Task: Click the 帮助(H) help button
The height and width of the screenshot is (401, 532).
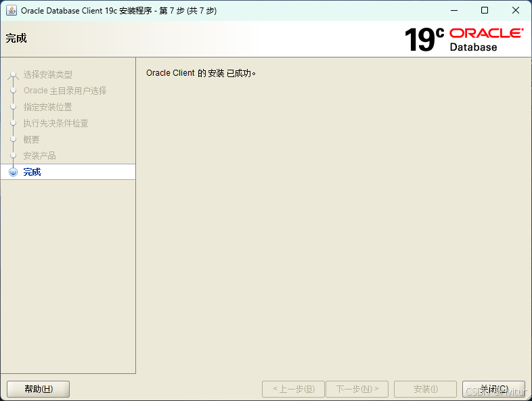Action: [x=39, y=389]
